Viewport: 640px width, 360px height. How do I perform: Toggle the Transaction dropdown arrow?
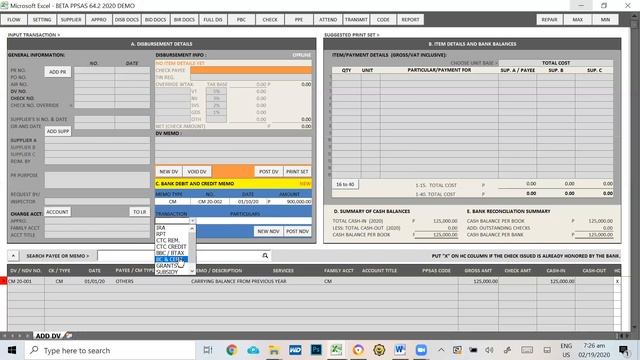click(192, 221)
